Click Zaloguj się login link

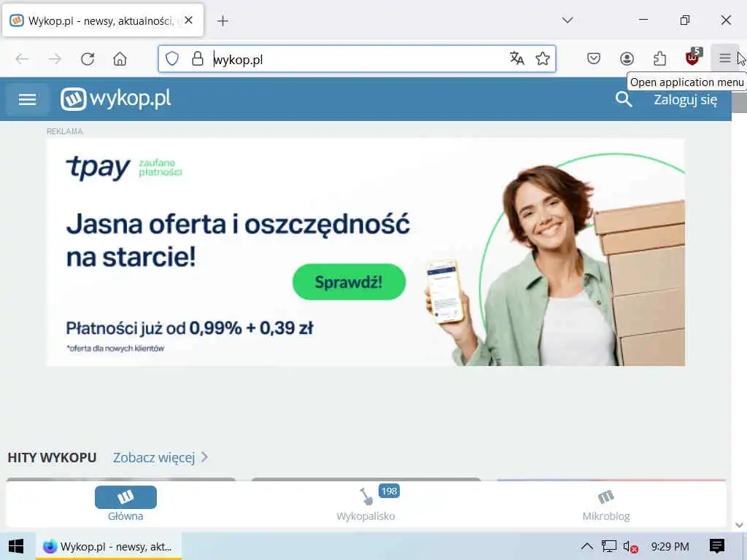(685, 100)
